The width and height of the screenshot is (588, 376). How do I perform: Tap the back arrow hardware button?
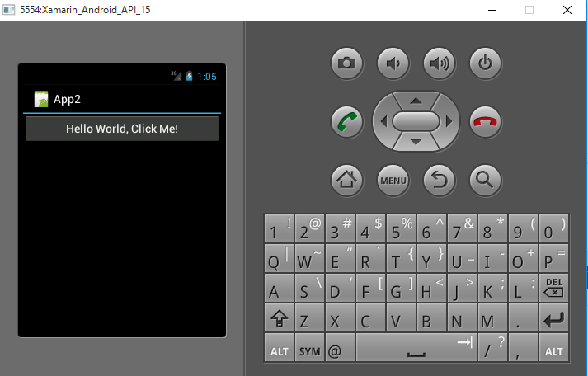click(x=439, y=181)
